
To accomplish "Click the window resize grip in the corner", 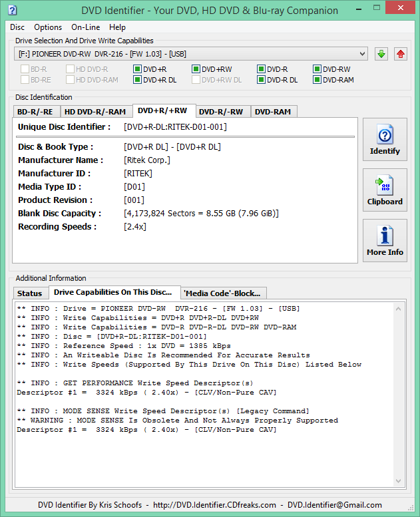I will (411, 508).
